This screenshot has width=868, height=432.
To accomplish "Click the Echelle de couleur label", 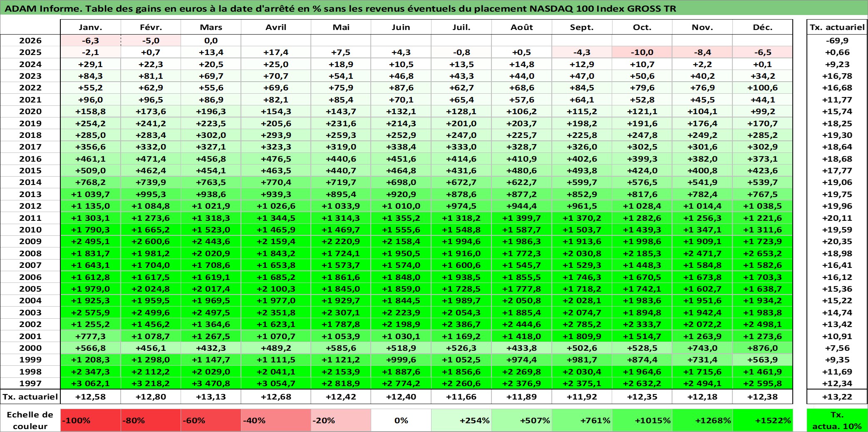I will [30, 420].
